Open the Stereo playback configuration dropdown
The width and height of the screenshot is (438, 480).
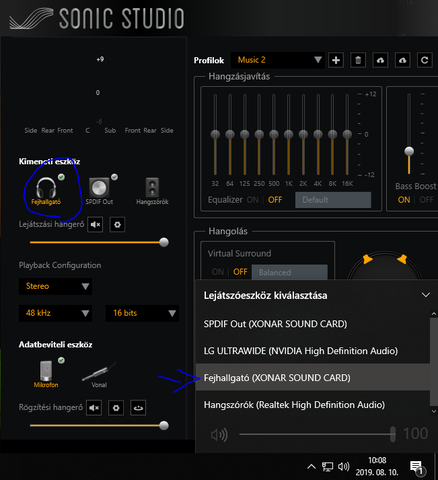click(55, 286)
